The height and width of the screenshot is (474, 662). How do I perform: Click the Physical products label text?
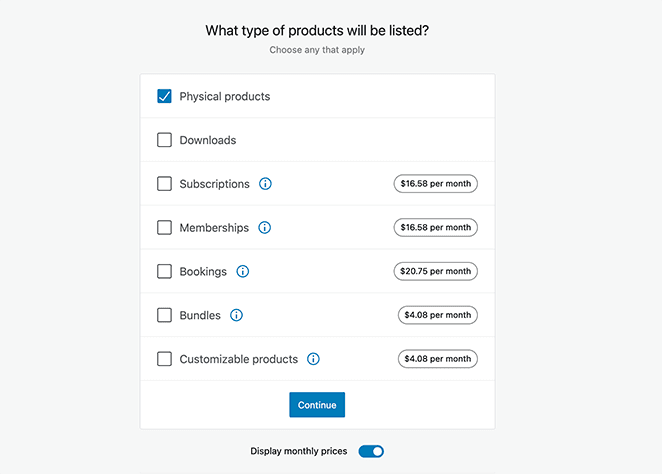tap(225, 97)
